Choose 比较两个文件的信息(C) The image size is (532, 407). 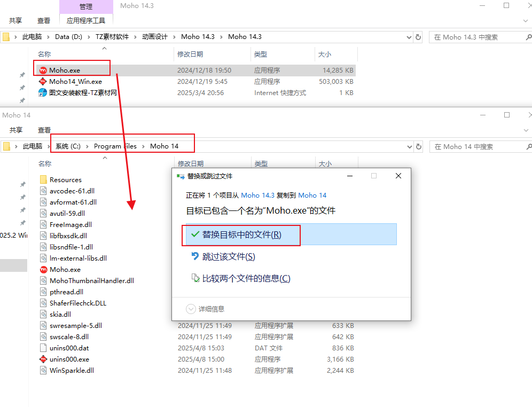point(241,278)
